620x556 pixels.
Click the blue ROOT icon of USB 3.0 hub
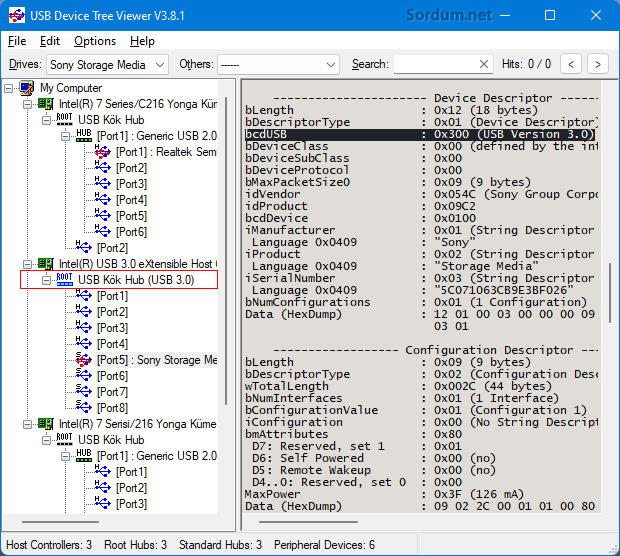point(64,280)
